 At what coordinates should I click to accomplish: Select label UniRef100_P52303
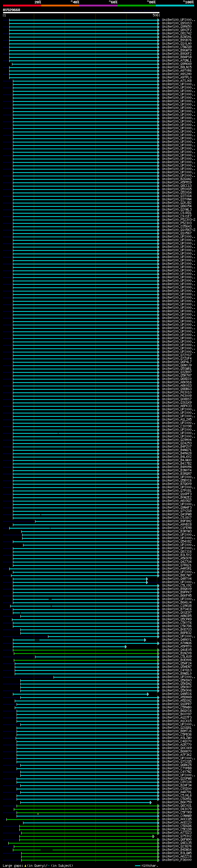click(177, 223)
